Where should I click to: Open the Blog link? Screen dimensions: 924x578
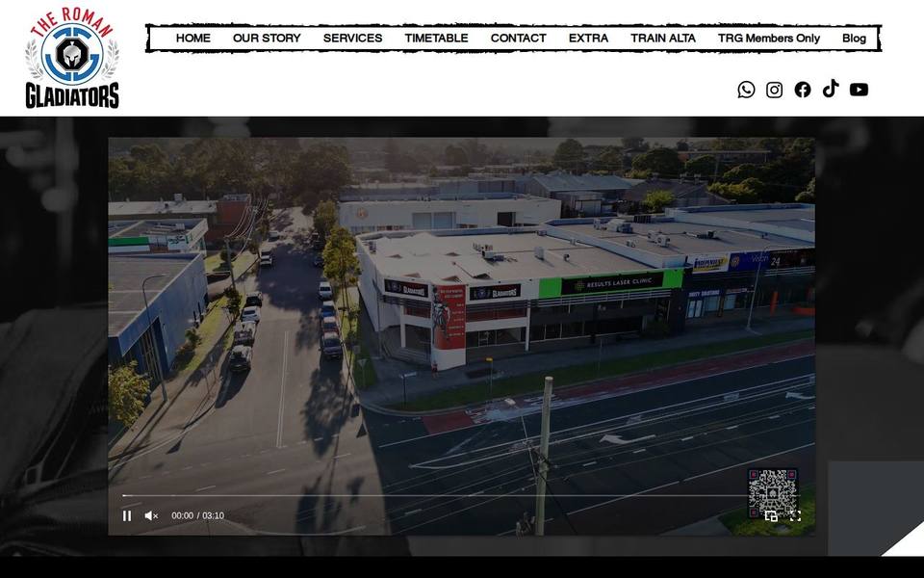854,39
